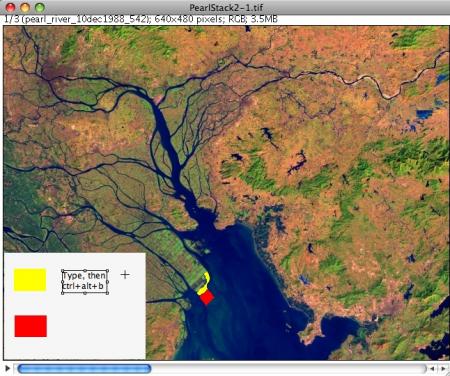Click the bottom-right handle of the text selection
This screenshot has width=450, height=376.
coord(107,293)
